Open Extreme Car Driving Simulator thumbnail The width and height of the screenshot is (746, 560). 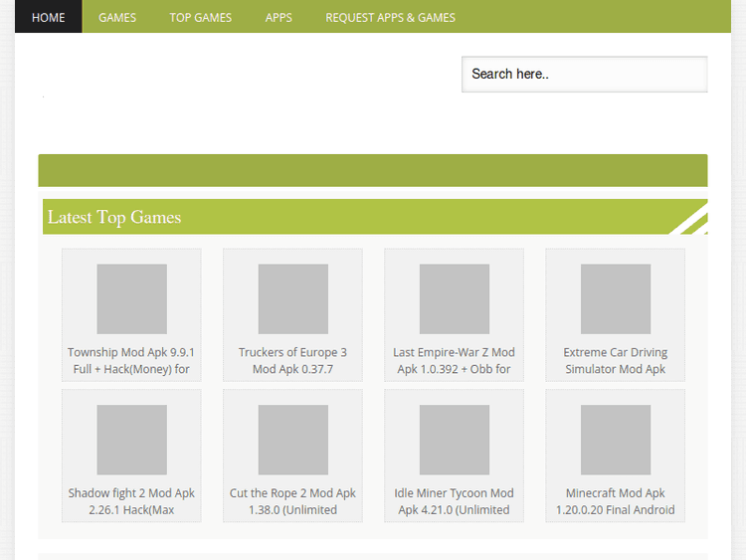[615, 298]
